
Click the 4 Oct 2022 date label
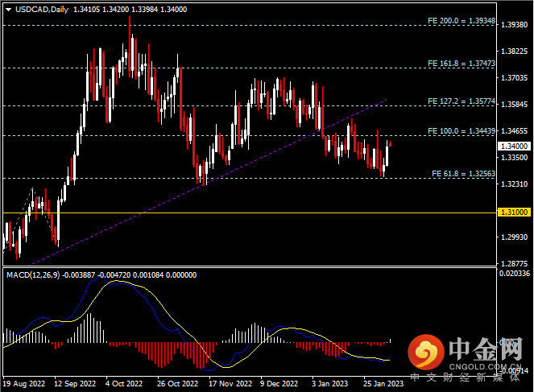[x=125, y=384]
